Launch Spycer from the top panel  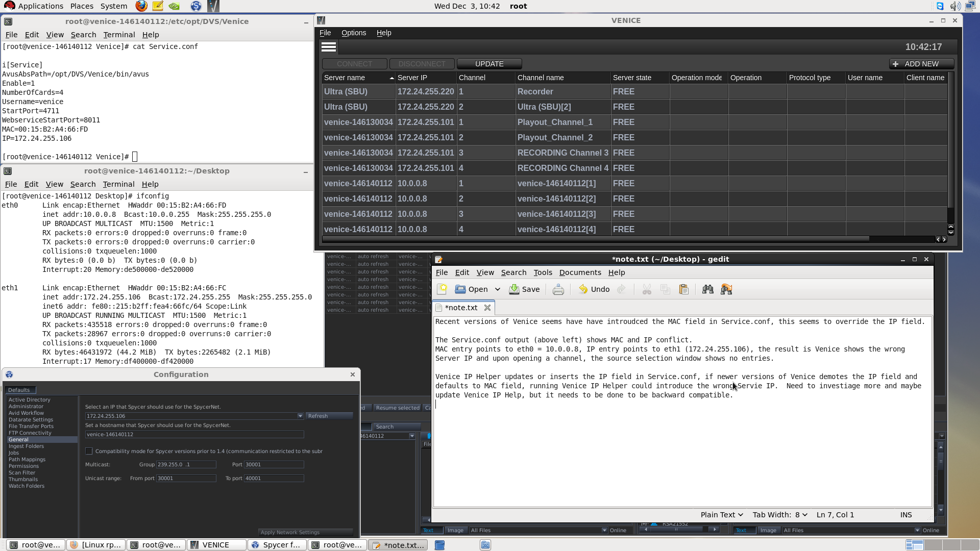point(196,6)
